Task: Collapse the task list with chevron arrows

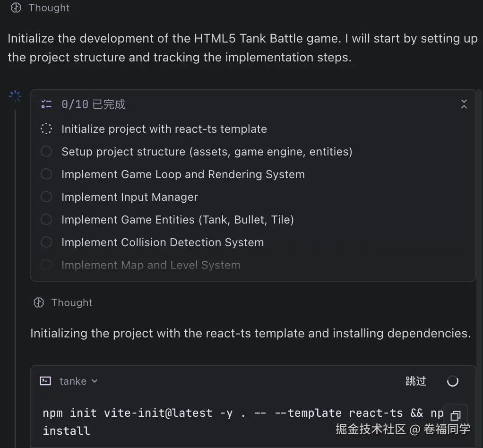Action: pos(464,104)
